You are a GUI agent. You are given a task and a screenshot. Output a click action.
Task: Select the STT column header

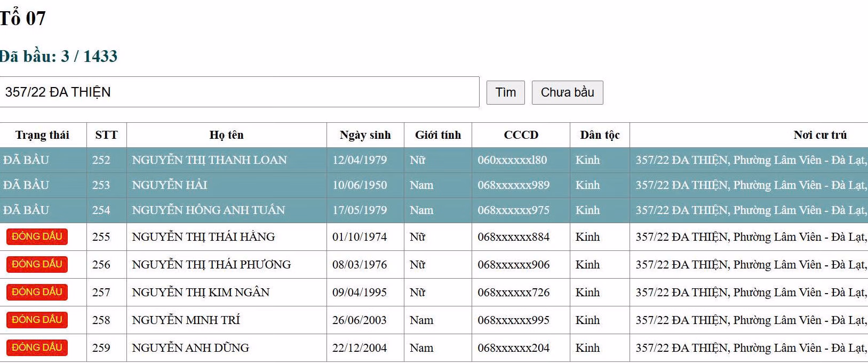point(106,135)
